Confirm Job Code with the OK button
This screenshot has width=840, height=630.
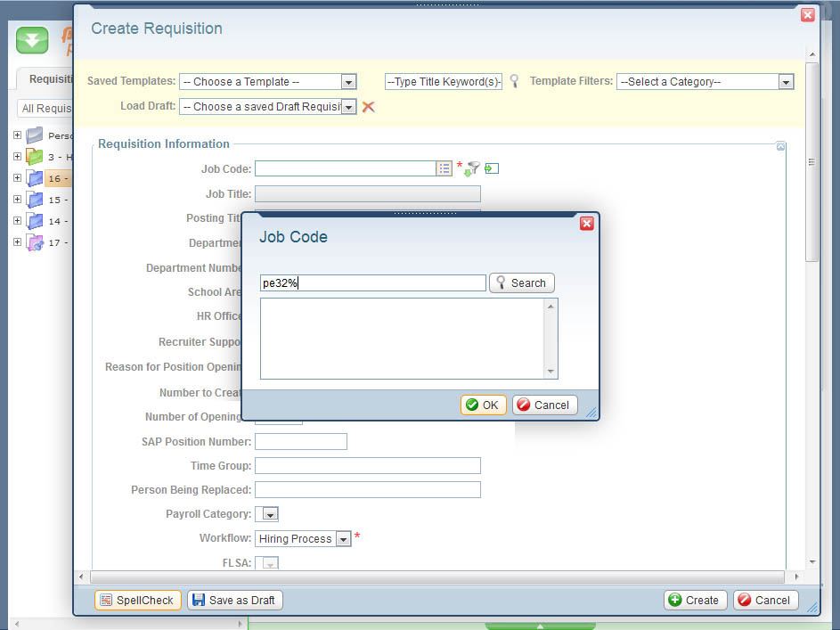point(483,405)
